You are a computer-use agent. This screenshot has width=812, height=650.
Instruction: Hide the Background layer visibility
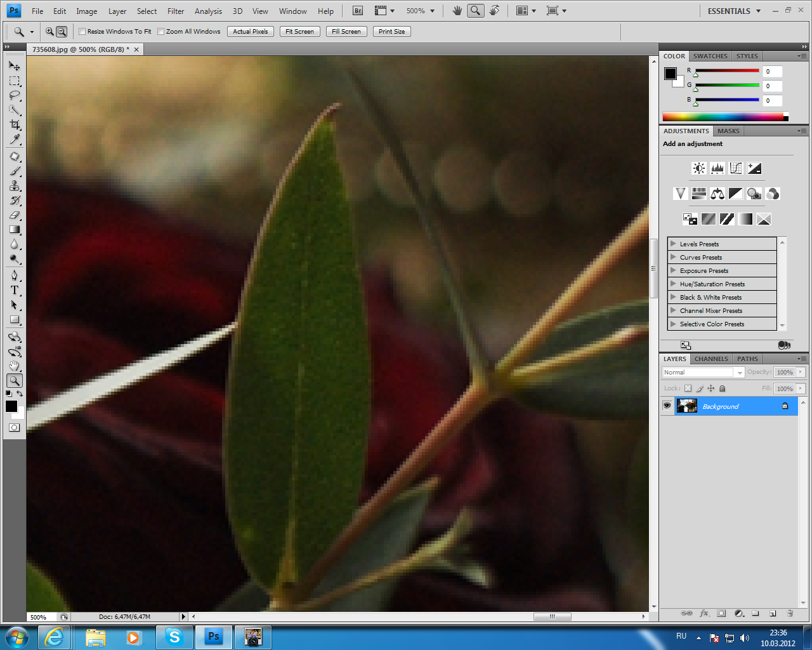[x=667, y=406]
